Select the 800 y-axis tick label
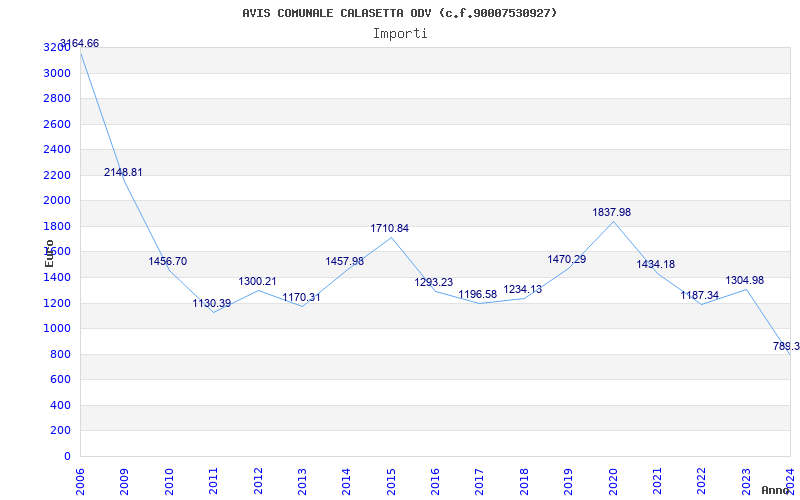The width and height of the screenshot is (800, 500). tap(60, 355)
